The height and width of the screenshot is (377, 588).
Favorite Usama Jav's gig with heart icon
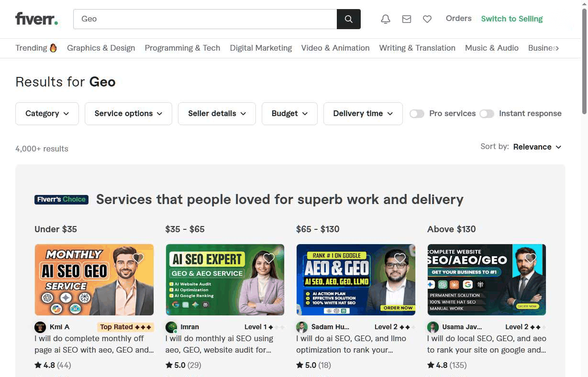(531, 259)
